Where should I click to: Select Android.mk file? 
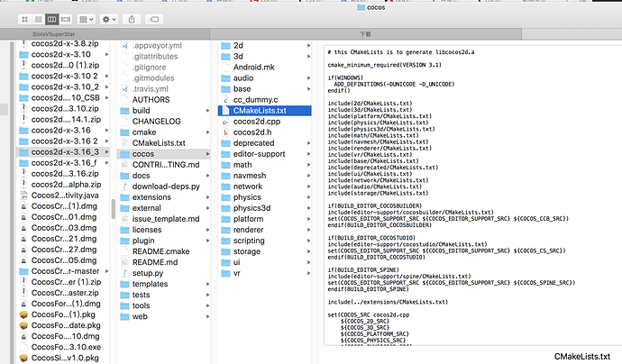coord(265,68)
